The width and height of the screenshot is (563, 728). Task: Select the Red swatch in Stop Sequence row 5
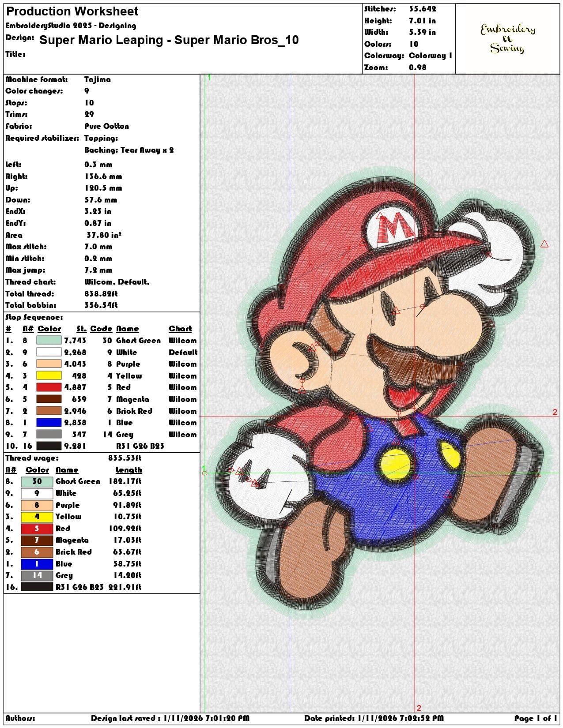(49, 387)
